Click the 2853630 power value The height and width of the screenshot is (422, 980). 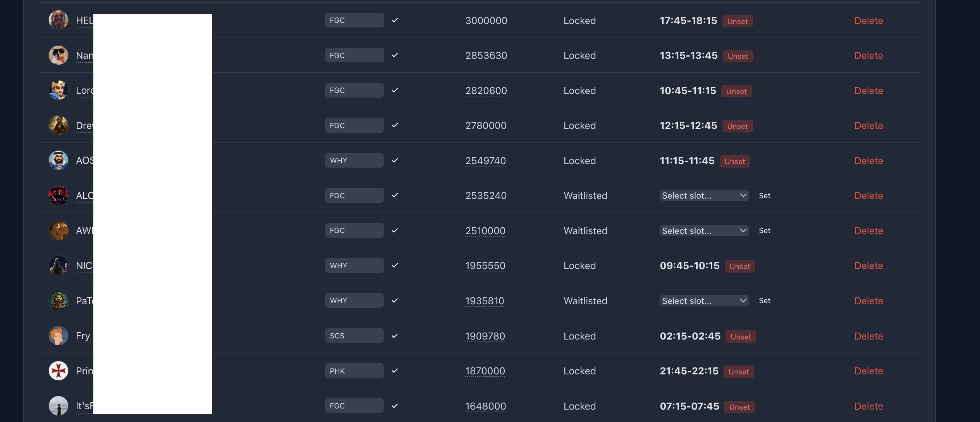(486, 55)
